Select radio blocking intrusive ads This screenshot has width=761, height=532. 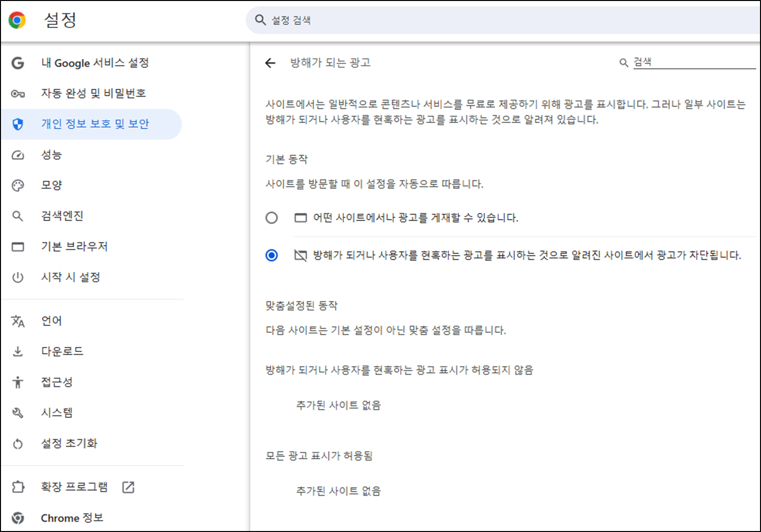tap(272, 255)
